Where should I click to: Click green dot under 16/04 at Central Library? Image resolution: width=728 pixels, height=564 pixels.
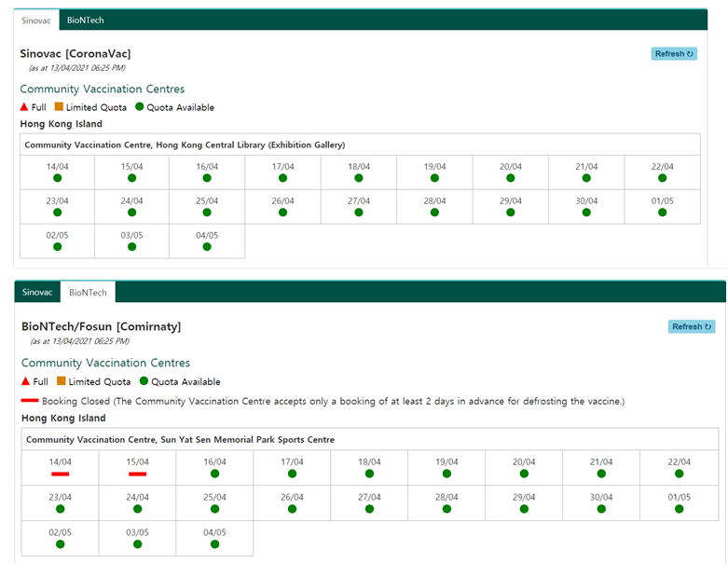[207, 178]
